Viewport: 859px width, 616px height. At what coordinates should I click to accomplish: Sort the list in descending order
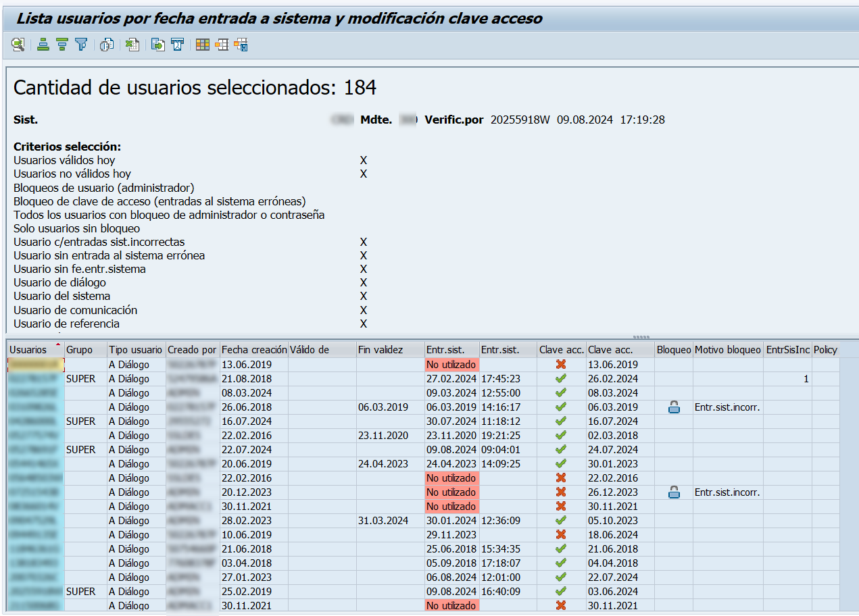coord(62,45)
